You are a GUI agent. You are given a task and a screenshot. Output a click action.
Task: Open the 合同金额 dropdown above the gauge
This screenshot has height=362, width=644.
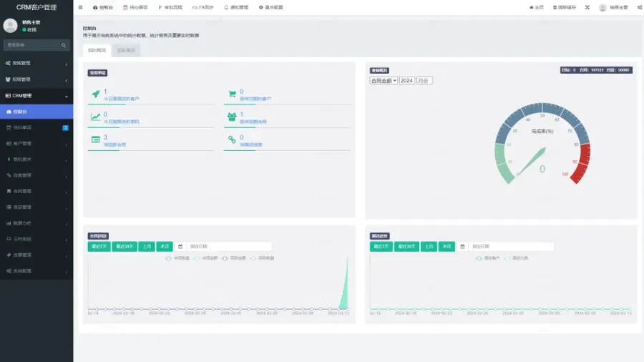tap(383, 81)
